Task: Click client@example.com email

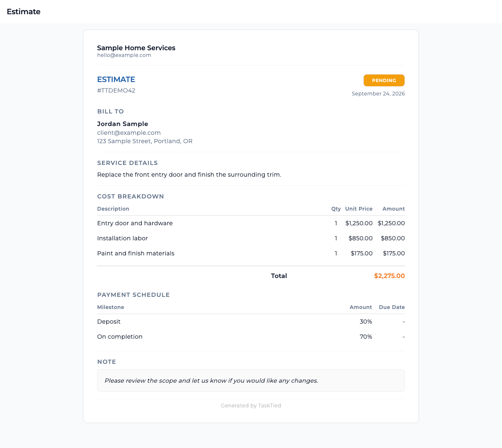Action: coord(129,133)
